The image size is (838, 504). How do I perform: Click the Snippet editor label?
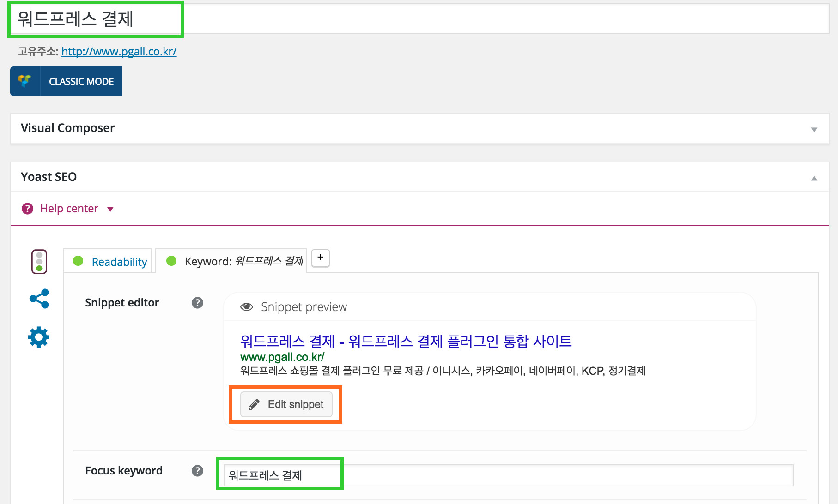point(122,303)
